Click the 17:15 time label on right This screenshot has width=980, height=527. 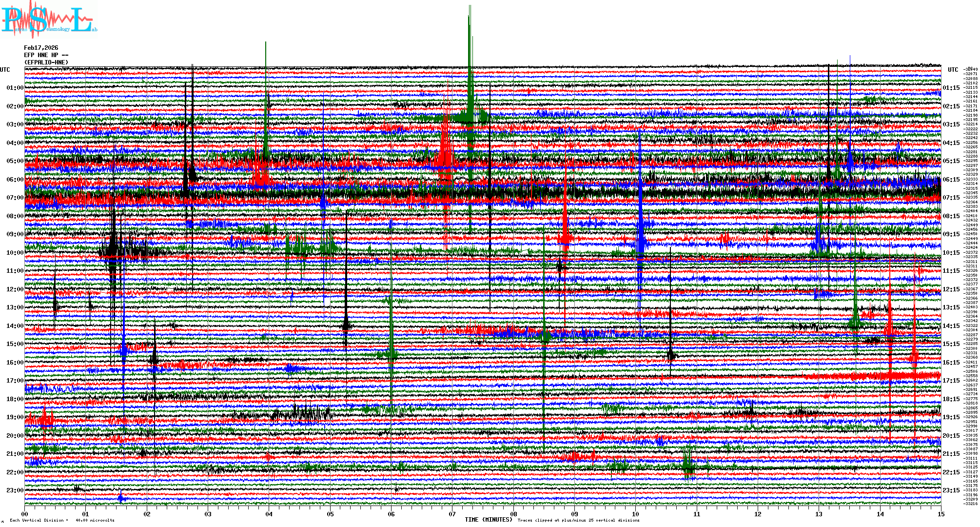(x=951, y=381)
